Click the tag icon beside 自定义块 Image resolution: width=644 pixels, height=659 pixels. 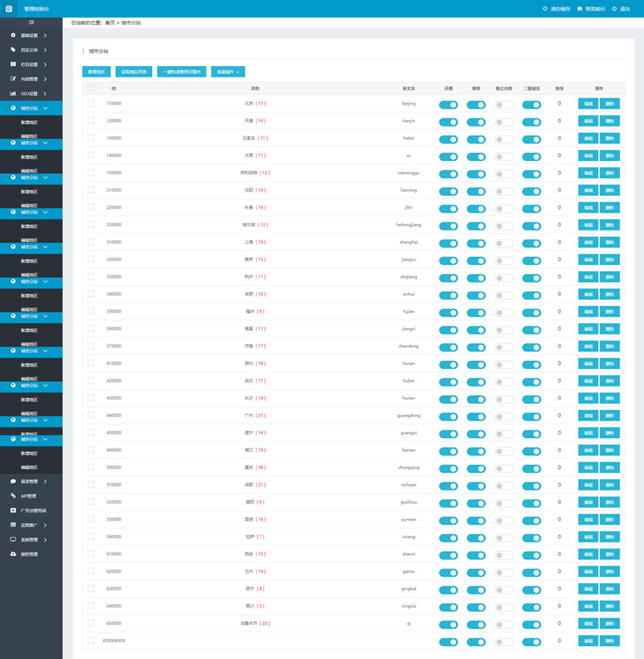(13, 50)
